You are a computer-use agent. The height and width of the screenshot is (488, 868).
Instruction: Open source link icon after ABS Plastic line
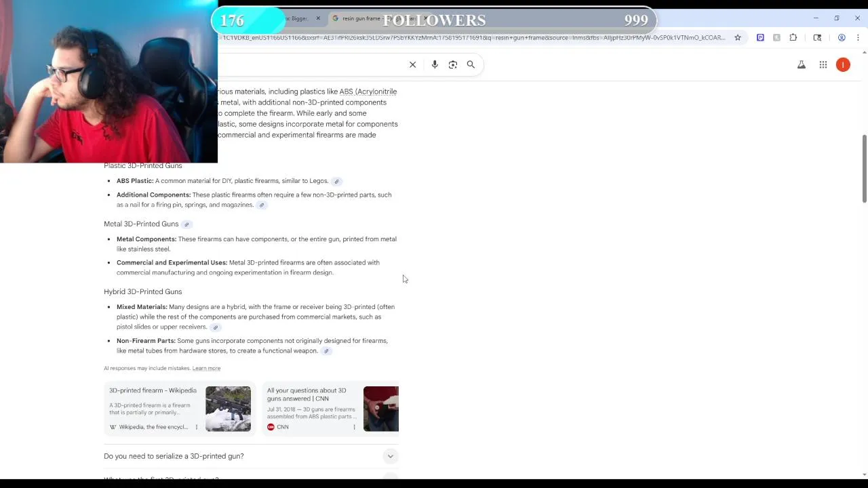point(336,182)
